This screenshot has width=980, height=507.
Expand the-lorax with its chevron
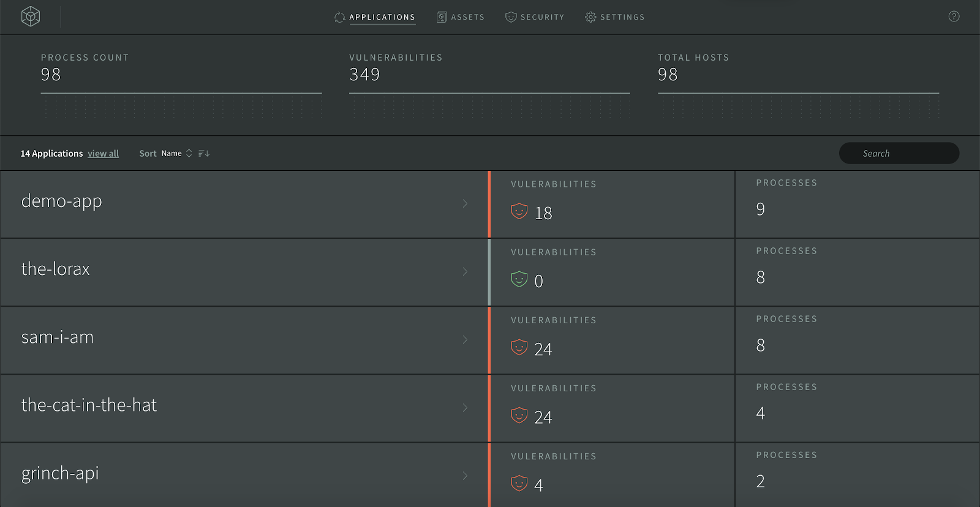click(465, 271)
